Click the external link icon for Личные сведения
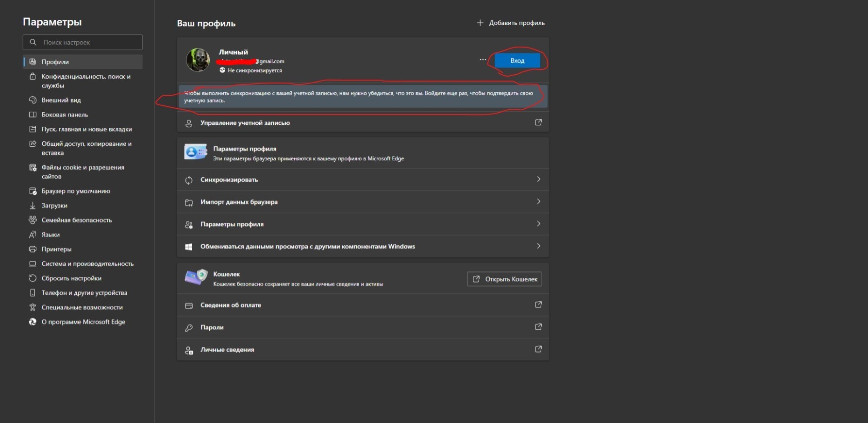 point(538,349)
